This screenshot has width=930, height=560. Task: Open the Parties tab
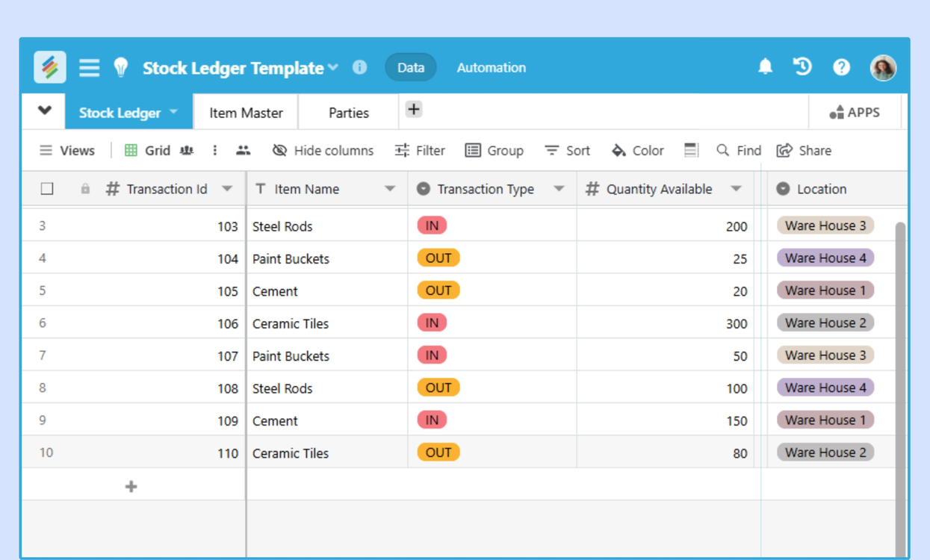(x=349, y=113)
